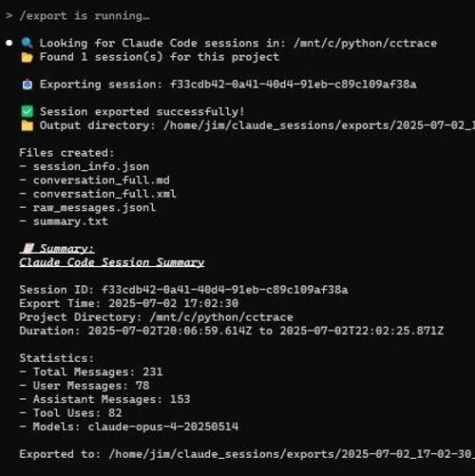Click the clipboard icon next to Summary
Viewport: 475px width, 476px height.
coord(28,248)
